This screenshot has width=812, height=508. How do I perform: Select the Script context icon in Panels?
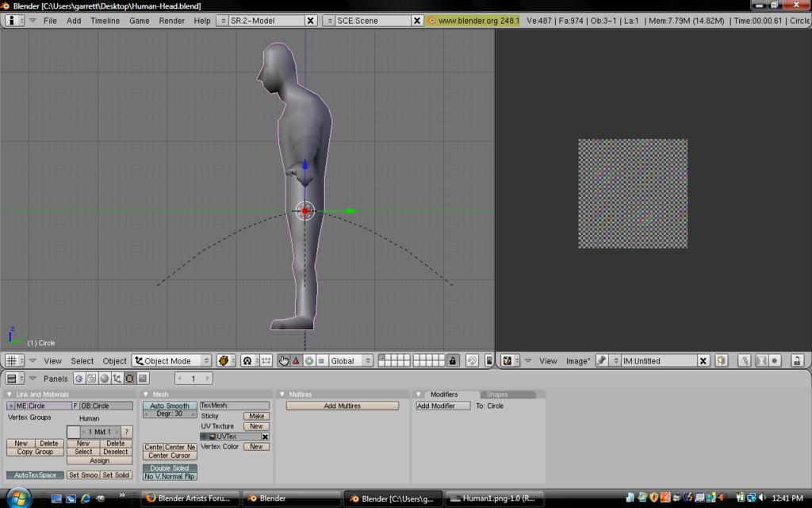(x=92, y=379)
